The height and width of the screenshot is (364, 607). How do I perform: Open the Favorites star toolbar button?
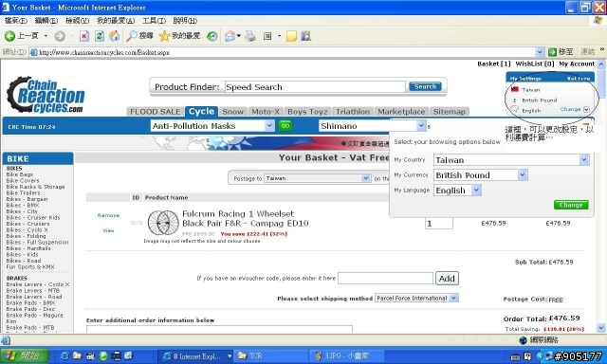click(179, 36)
